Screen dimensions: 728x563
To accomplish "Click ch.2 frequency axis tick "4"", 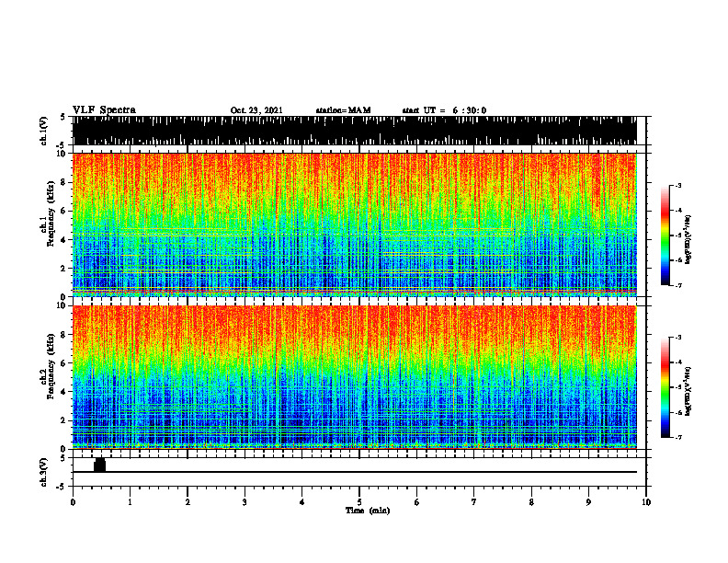I will 65,392.
